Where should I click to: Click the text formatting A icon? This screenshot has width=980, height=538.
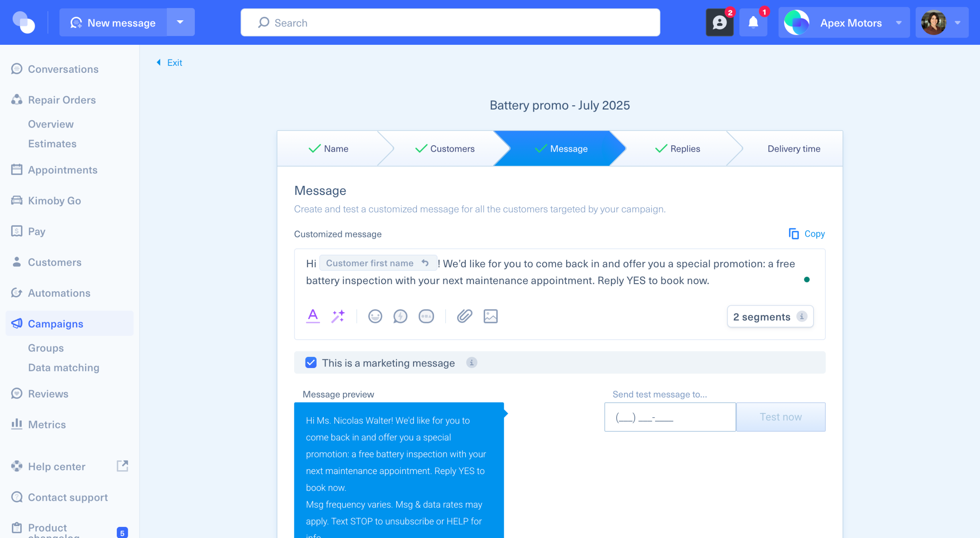coord(313,316)
